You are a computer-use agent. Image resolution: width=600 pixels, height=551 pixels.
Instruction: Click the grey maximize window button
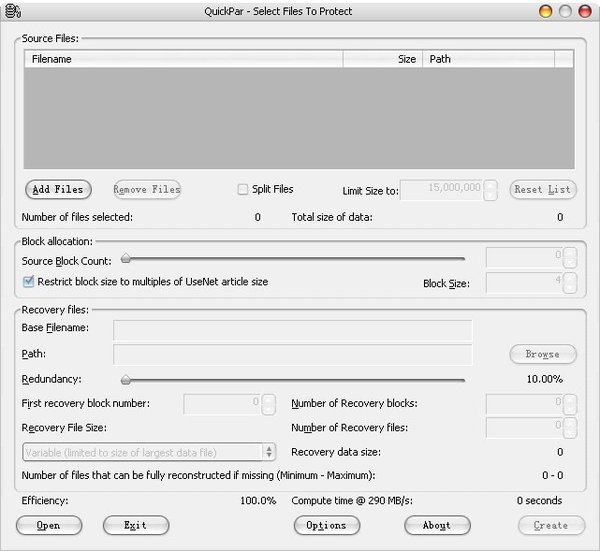tap(565, 11)
